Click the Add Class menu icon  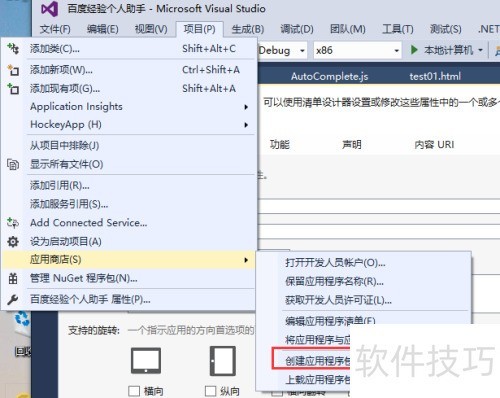click(13, 49)
